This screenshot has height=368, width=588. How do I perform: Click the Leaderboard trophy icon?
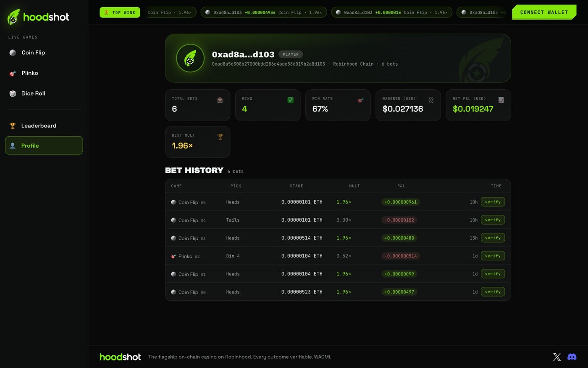(13, 126)
